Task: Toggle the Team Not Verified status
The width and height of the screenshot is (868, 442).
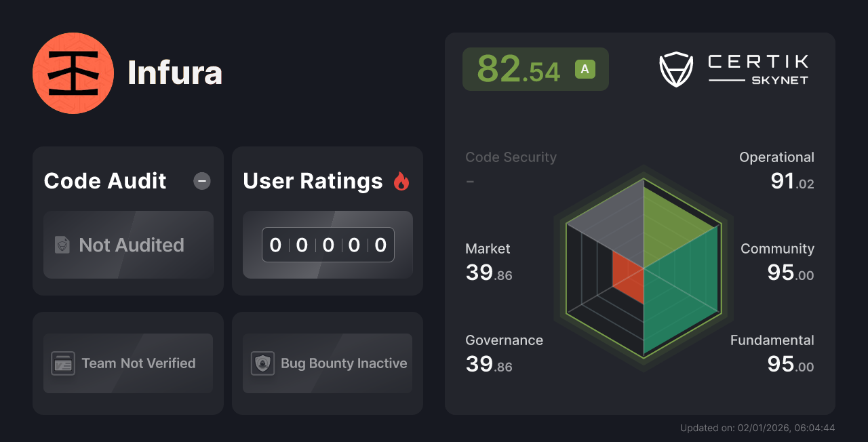Action: coord(127,363)
